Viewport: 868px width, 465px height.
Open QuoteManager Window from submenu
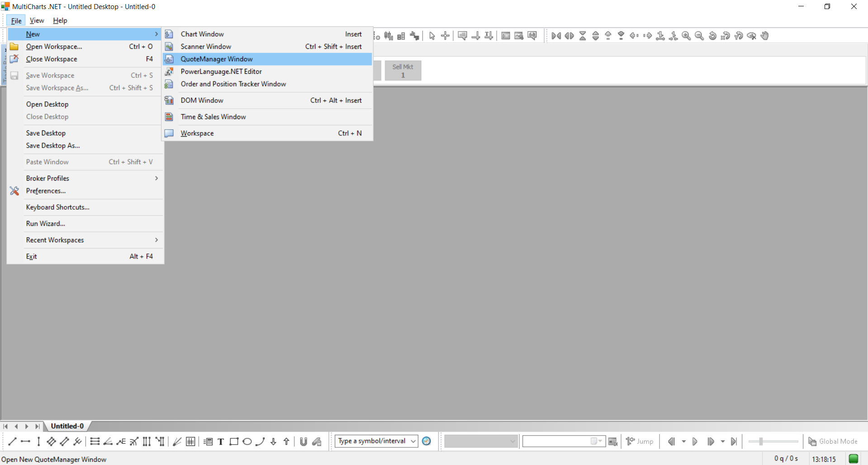(x=267, y=59)
